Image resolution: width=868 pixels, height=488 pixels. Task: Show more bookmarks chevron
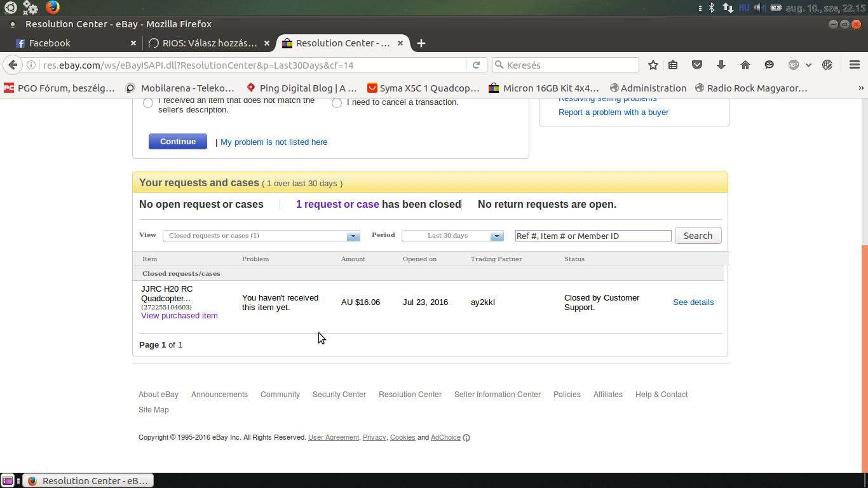[x=861, y=88]
